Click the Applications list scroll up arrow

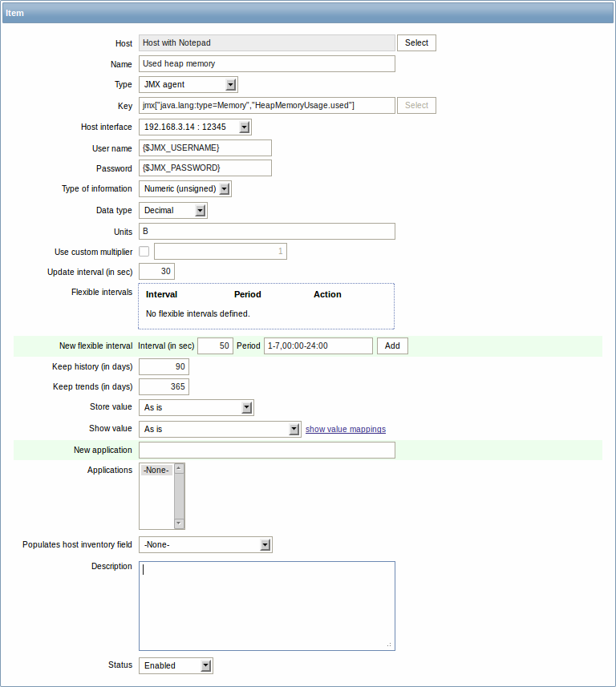179,468
